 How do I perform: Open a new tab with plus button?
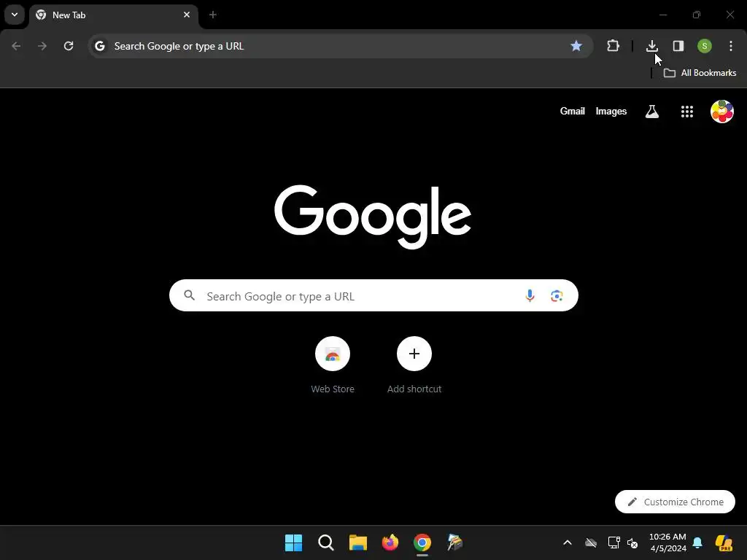(x=213, y=15)
